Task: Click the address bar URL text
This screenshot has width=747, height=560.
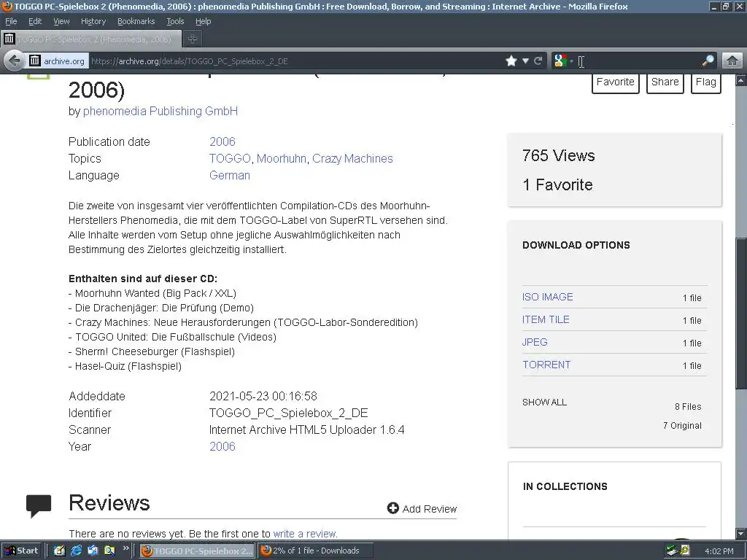Action: click(189, 61)
